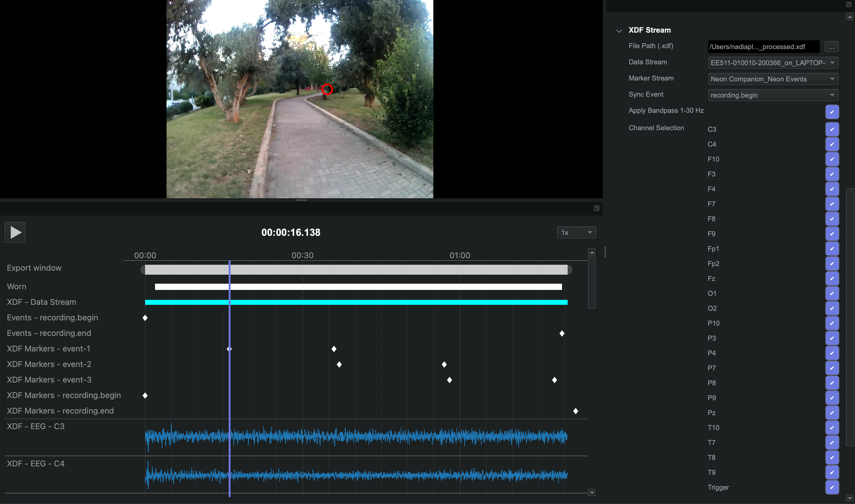Image resolution: width=855 pixels, height=504 pixels.
Task: Click the Events recording.begin diamond marker
Action: pyautogui.click(x=145, y=318)
